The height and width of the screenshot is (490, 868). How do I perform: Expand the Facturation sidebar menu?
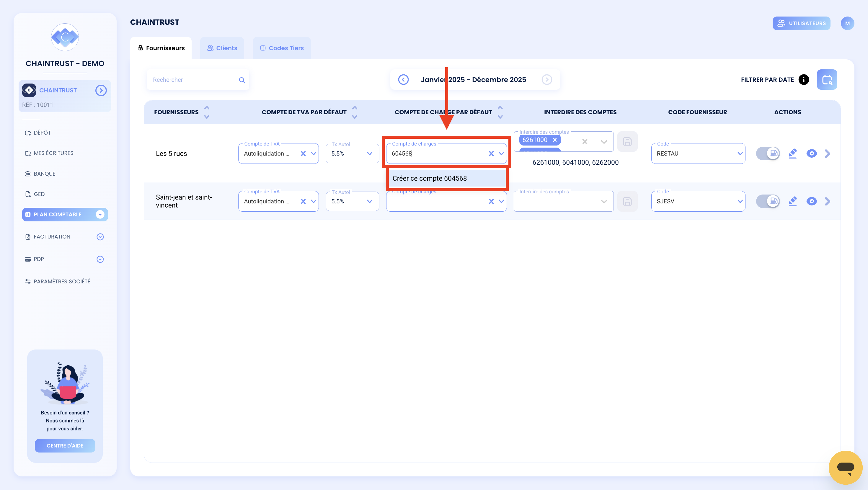(100, 236)
